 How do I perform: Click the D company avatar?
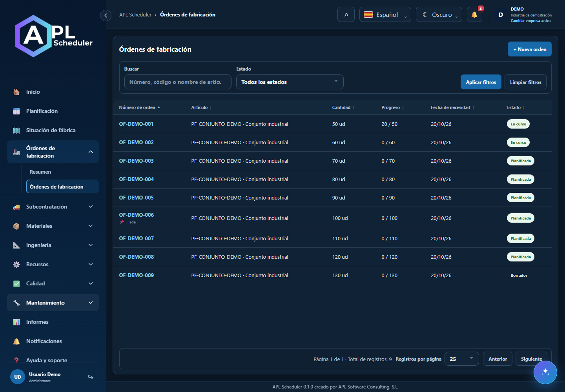[x=501, y=15]
